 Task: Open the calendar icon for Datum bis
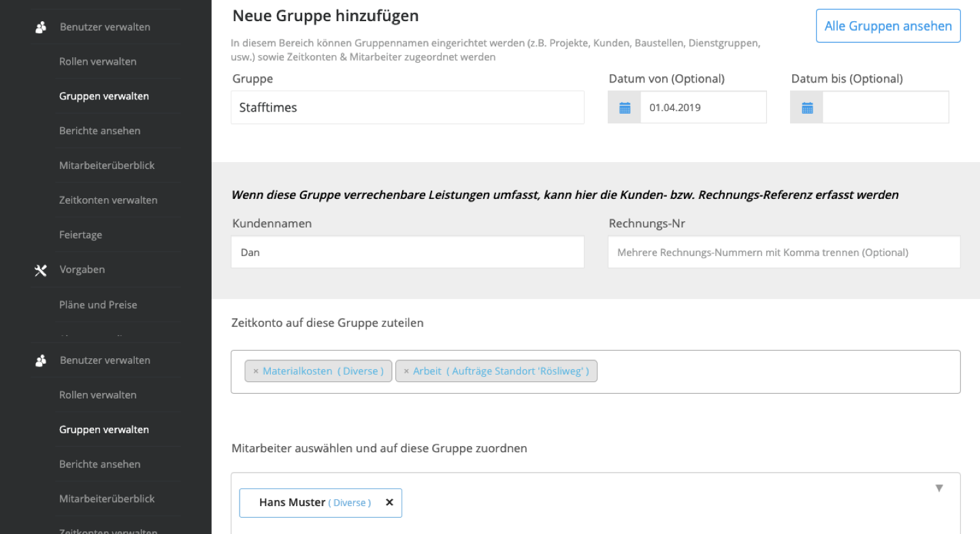pyautogui.click(x=807, y=108)
